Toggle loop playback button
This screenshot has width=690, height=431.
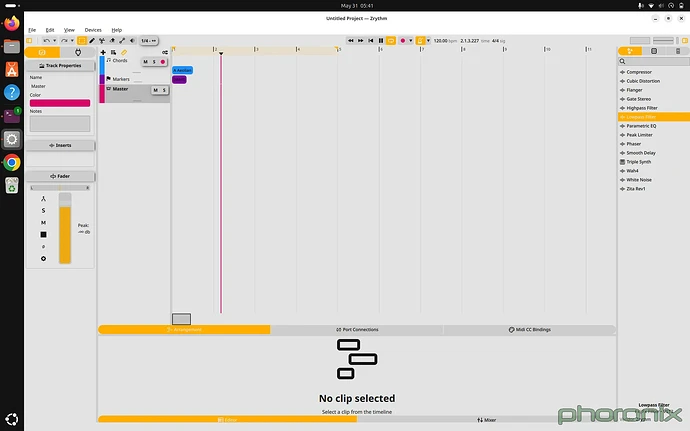coord(391,41)
